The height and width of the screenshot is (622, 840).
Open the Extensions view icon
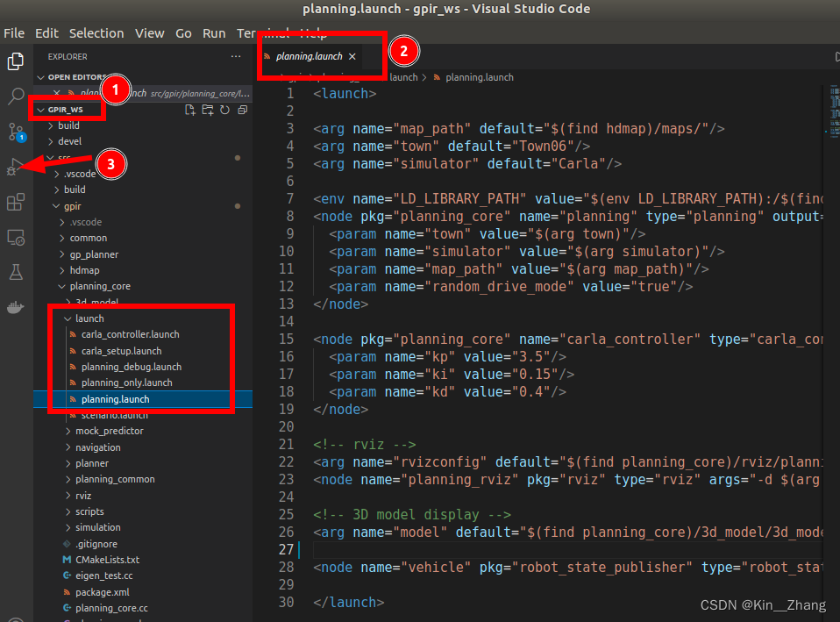[16, 203]
